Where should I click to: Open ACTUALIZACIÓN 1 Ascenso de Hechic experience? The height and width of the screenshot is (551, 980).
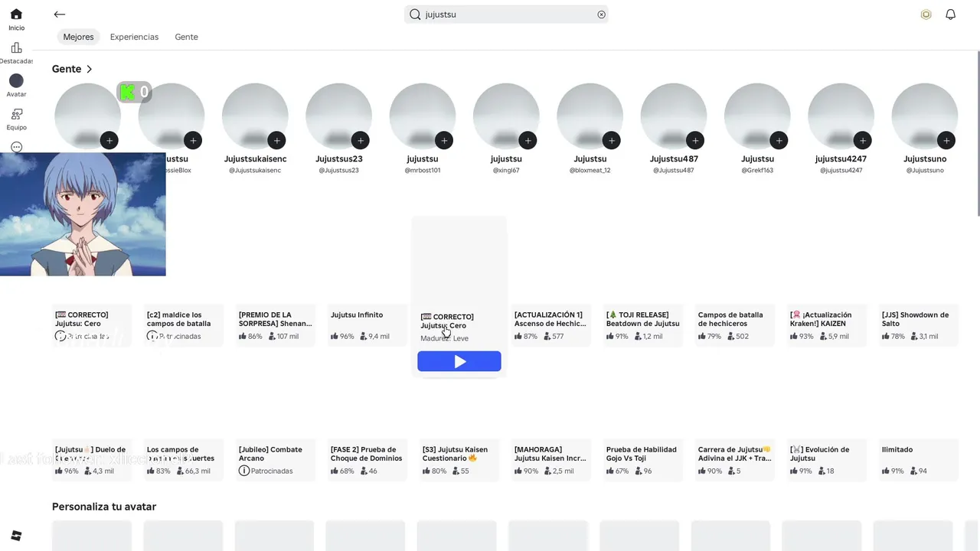point(551,325)
